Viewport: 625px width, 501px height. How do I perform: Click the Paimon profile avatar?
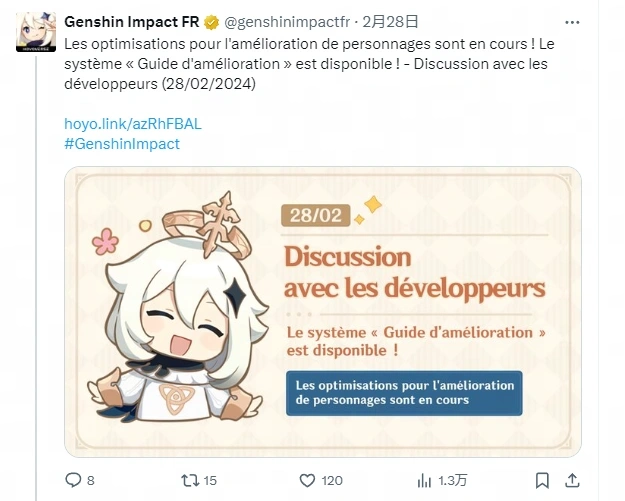click(35, 32)
